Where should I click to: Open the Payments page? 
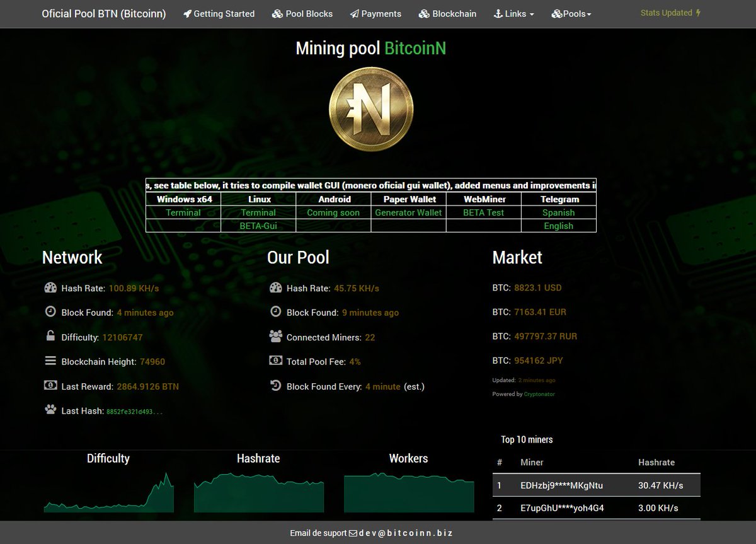(x=375, y=14)
